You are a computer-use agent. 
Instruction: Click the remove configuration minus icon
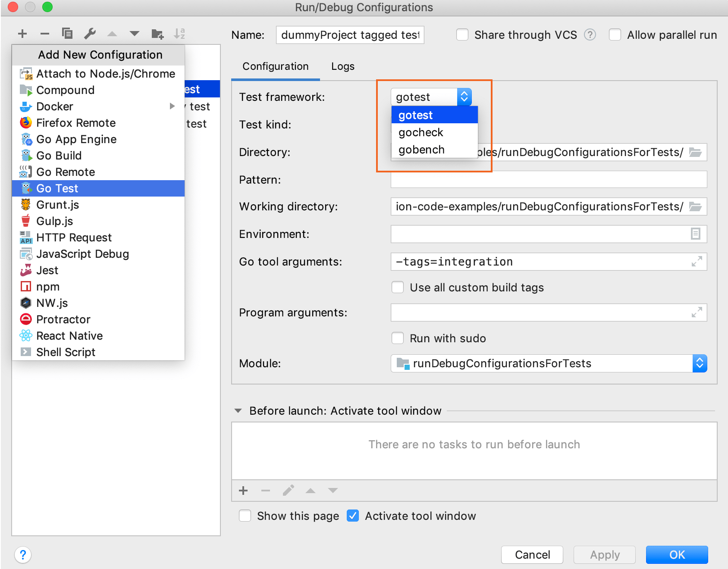click(x=45, y=34)
